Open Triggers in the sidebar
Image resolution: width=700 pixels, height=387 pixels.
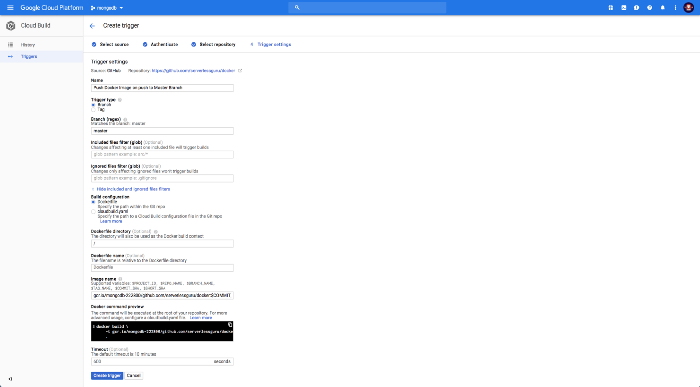[x=29, y=57]
